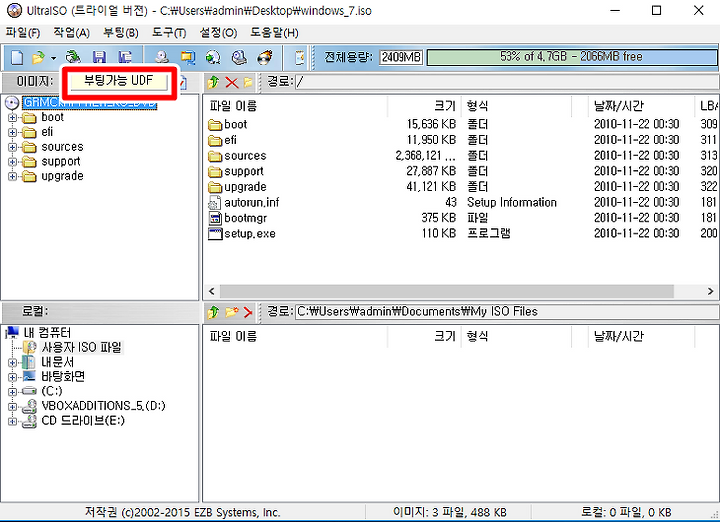Expand the boot folder in the image tree
This screenshot has width=720, height=522.
[x=12, y=118]
